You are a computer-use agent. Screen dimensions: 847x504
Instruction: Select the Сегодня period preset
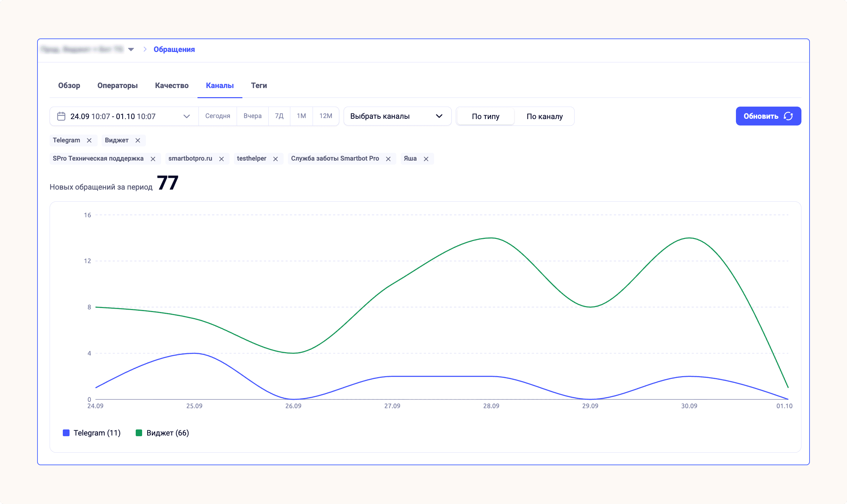pyautogui.click(x=218, y=116)
